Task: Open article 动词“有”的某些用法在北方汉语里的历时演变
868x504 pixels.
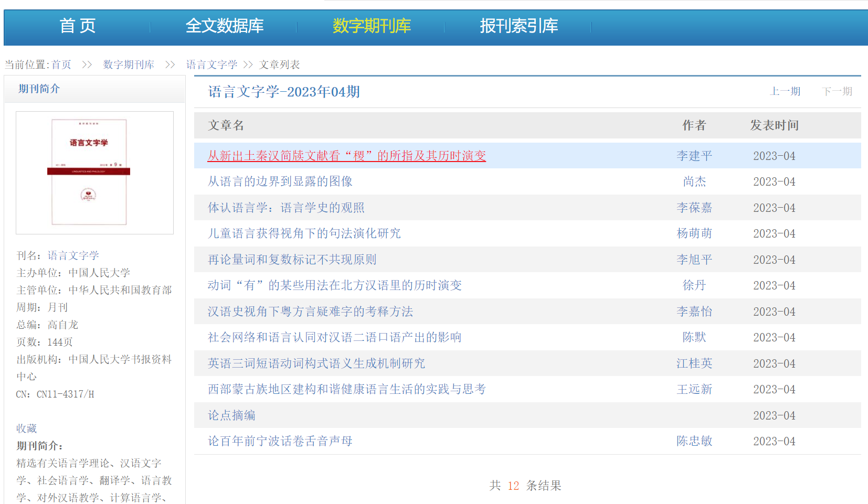Action: (x=334, y=285)
